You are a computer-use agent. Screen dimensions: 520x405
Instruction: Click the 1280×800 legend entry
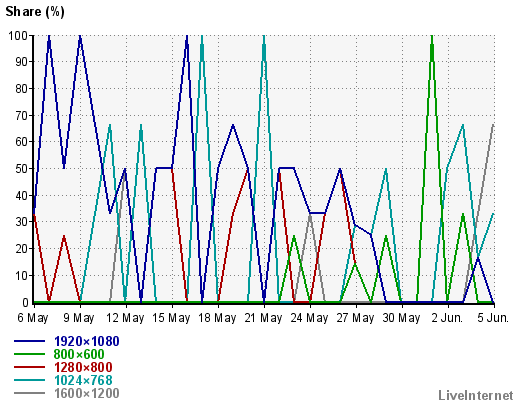pyautogui.click(x=83, y=367)
